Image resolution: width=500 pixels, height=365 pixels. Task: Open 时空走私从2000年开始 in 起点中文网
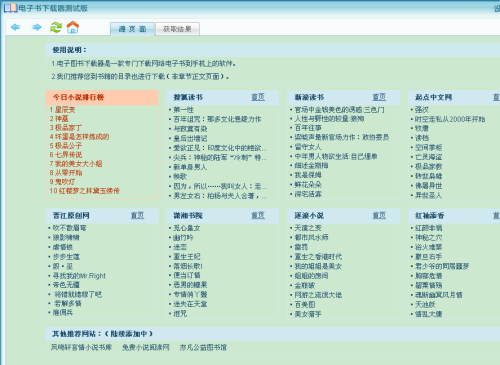450,119
